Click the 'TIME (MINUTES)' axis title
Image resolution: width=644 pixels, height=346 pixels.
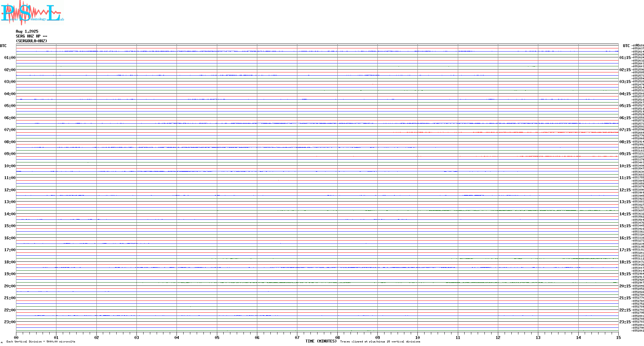321,341
